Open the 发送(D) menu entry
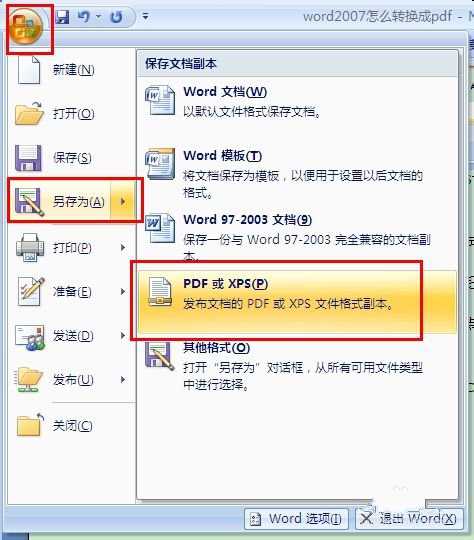The image size is (474, 540). 71,336
